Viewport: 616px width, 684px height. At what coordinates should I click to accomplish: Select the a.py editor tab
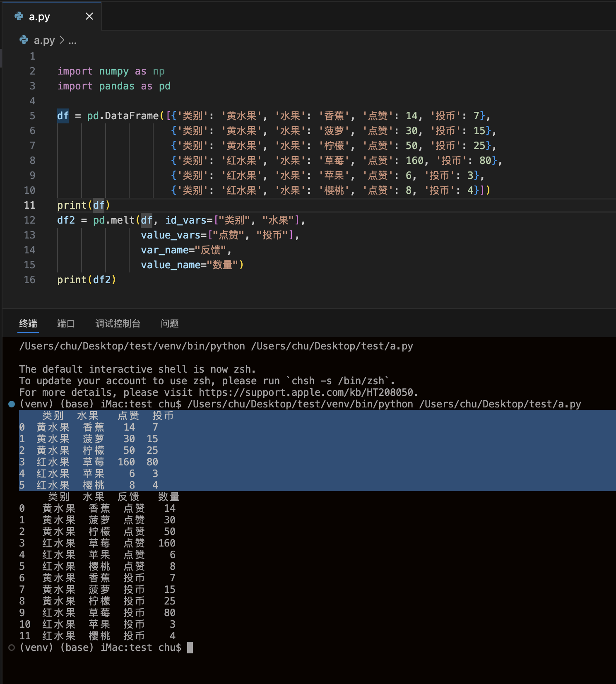point(39,17)
